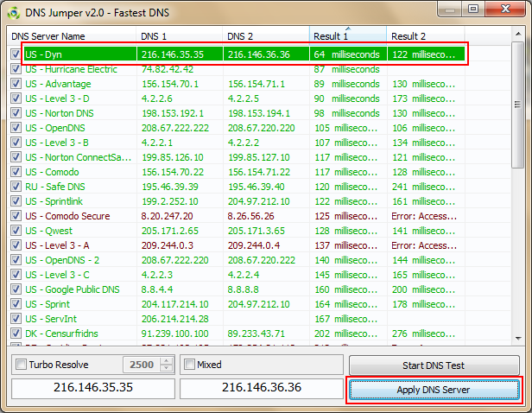The image size is (532, 413).
Task: Click the secondary DNS field showing 216.146.36.36
Action: 262,388
